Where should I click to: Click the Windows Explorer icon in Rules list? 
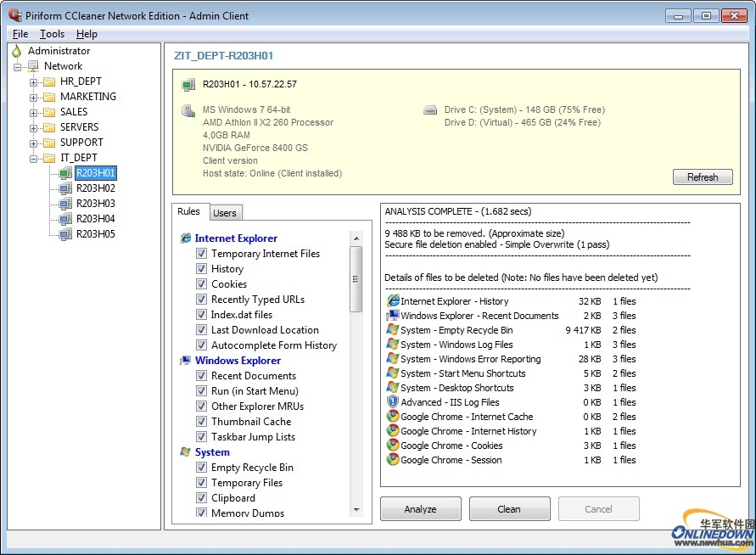click(186, 361)
